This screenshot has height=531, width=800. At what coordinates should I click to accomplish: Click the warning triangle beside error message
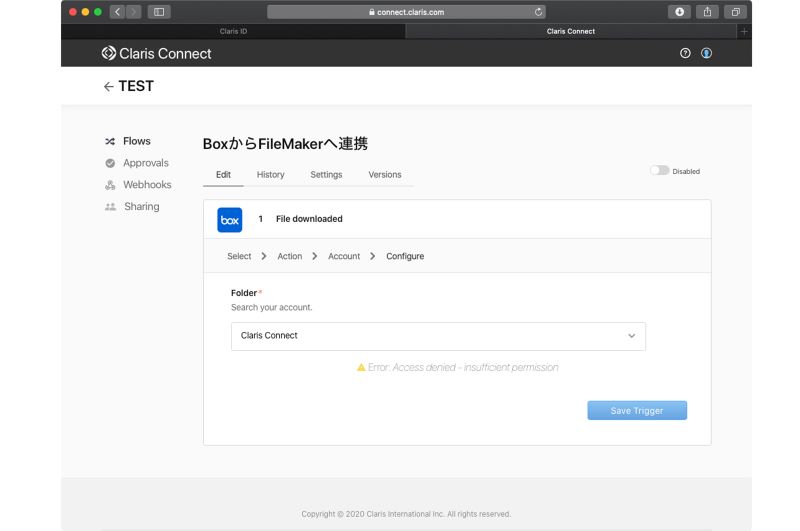point(361,367)
